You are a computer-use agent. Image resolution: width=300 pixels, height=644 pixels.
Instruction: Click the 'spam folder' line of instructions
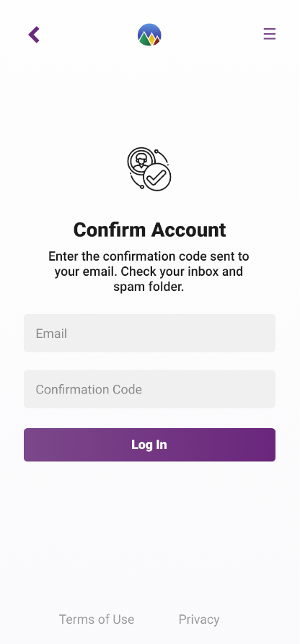149,287
